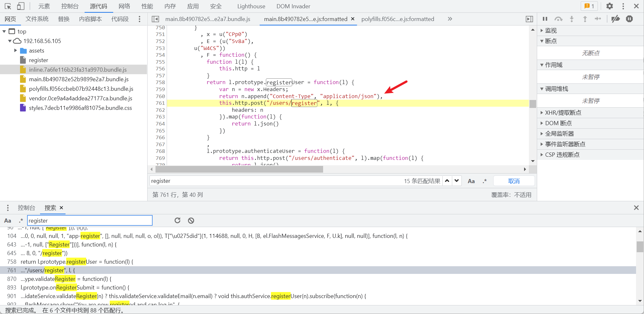Switch to the 元素 Elements tab

click(44, 6)
